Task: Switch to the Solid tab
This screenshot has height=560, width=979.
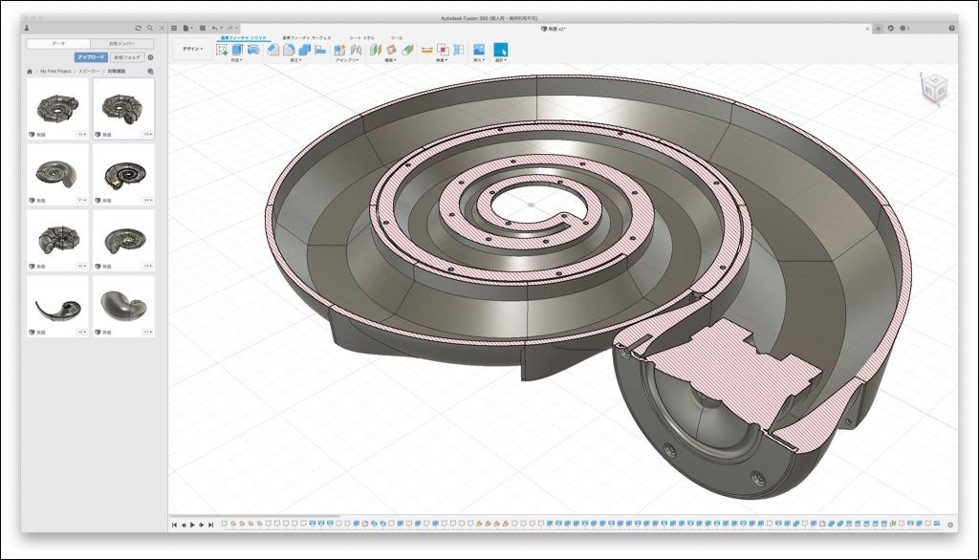Action: [244, 38]
